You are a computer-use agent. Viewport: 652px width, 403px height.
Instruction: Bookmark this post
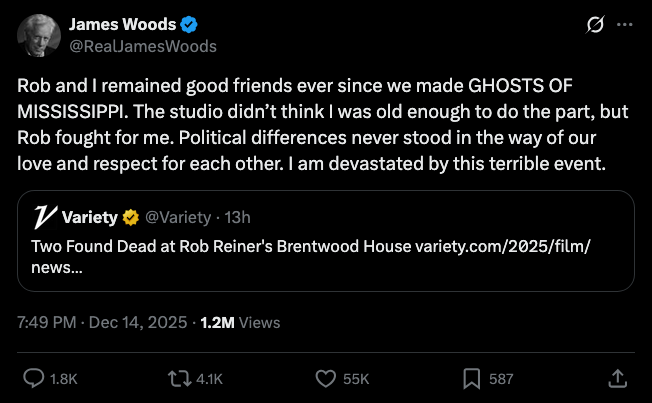tap(471, 378)
